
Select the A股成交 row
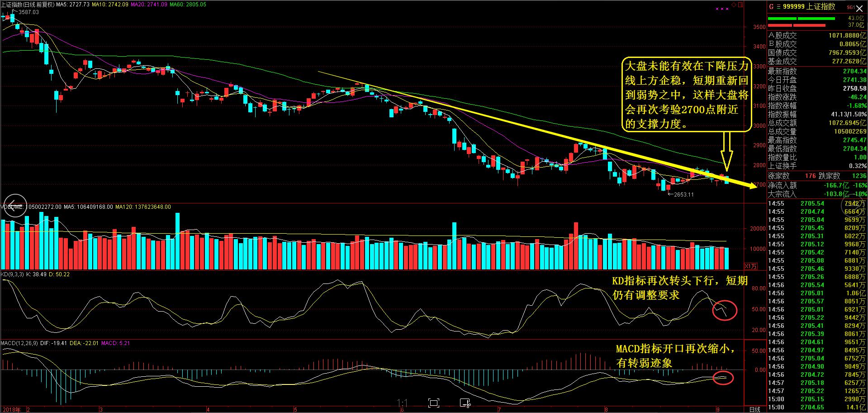click(x=817, y=35)
